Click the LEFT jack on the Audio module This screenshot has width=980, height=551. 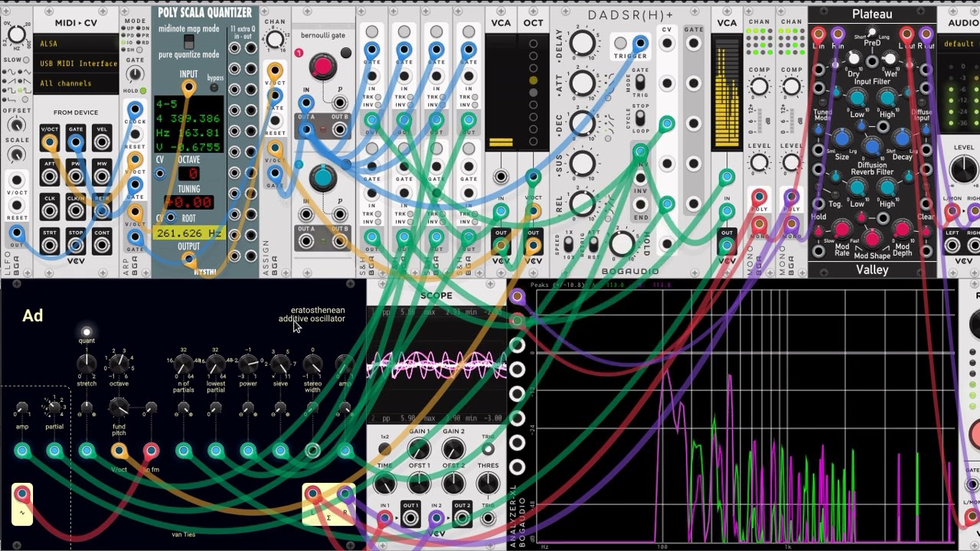[952, 246]
